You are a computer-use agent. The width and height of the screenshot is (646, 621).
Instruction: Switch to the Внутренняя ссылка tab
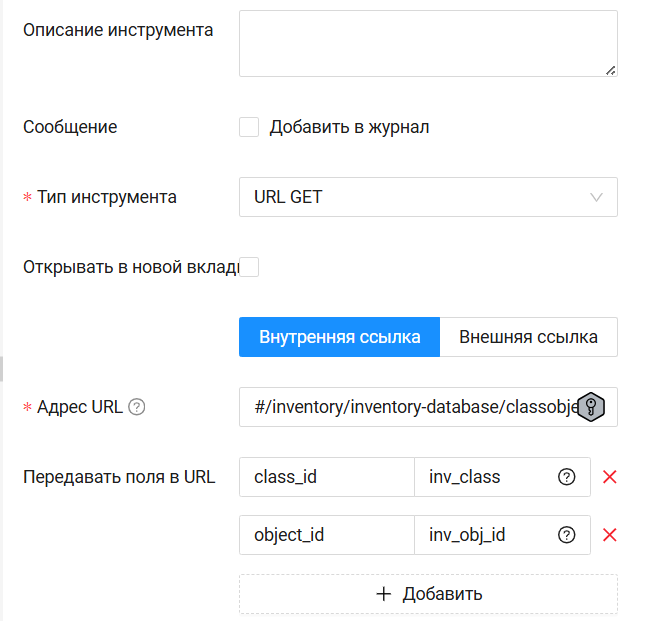pos(339,337)
